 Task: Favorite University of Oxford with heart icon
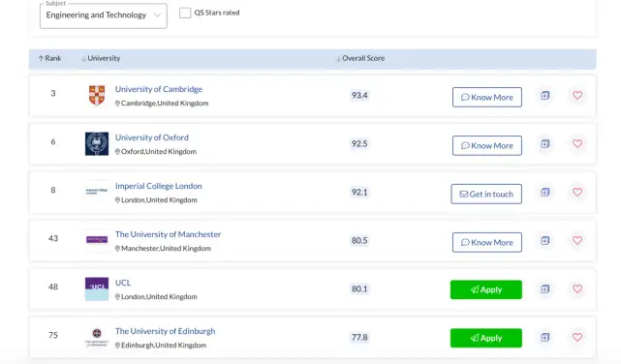pos(577,143)
